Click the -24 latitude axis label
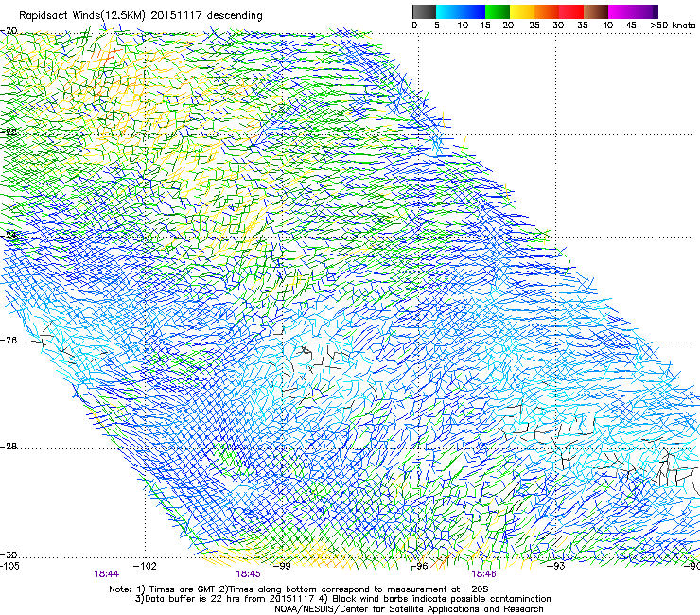 click(x=9, y=235)
